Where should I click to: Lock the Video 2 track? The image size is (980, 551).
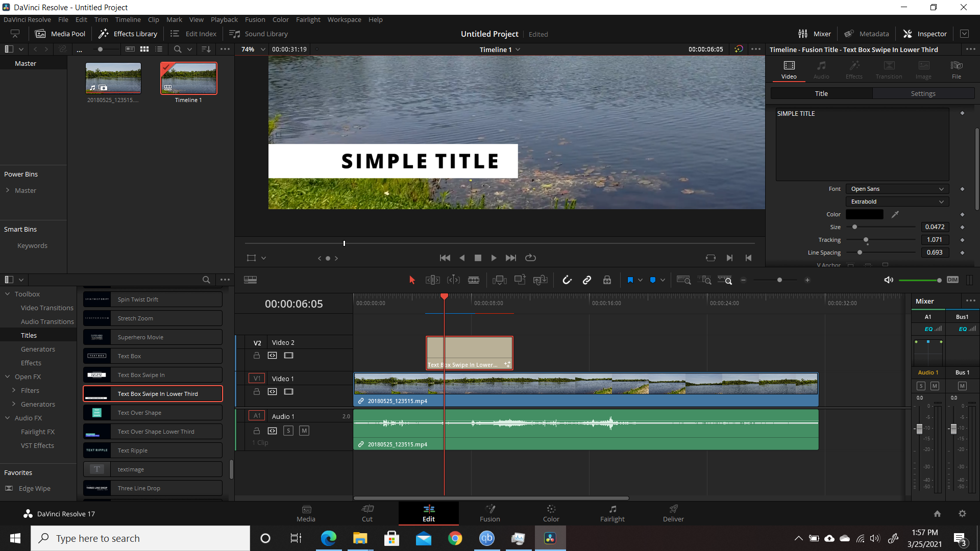(x=257, y=356)
